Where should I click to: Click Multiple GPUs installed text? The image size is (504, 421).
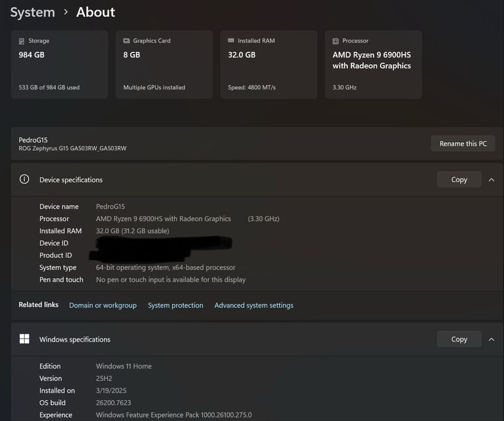tap(154, 87)
